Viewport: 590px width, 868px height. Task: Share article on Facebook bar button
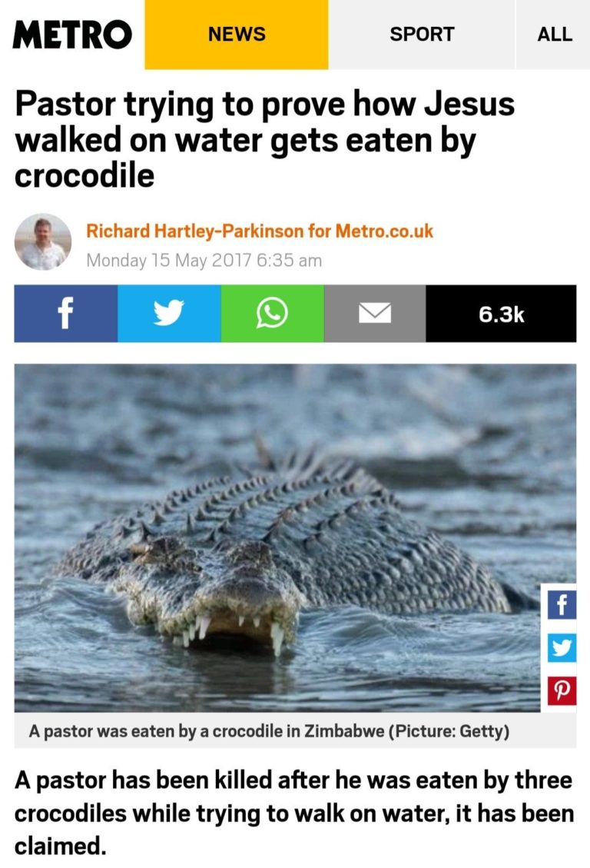66,314
